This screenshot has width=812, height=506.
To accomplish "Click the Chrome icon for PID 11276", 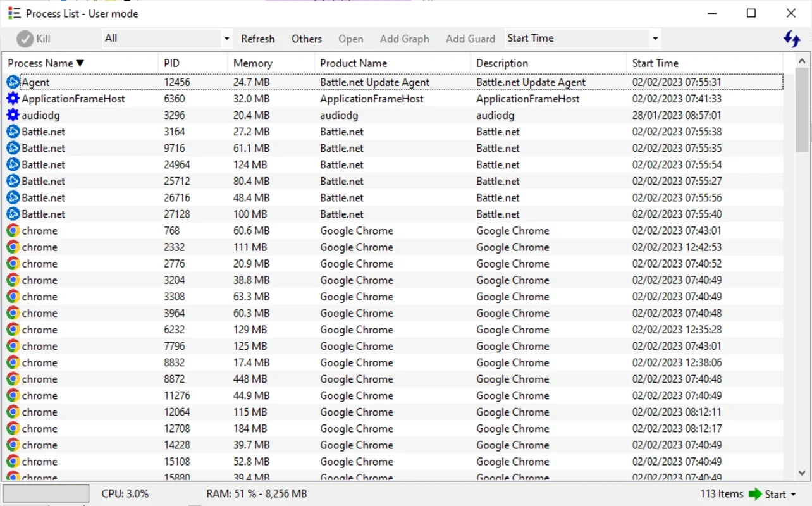I will point(13,395).
